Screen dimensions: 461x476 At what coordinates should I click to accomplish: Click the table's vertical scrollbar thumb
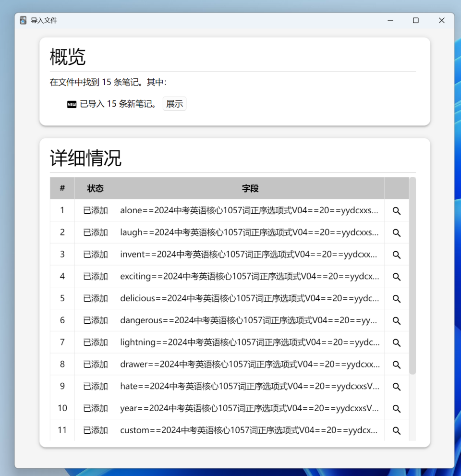click(x=412, y=276)
